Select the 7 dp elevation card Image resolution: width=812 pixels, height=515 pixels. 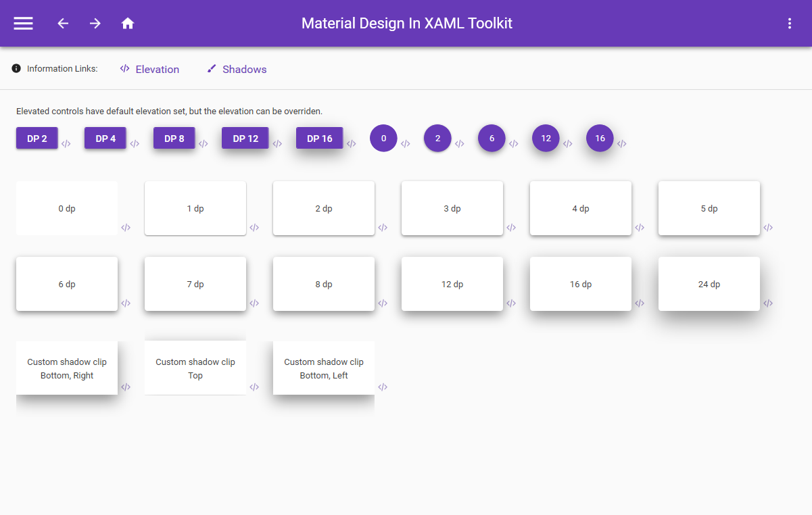point(195,284)
